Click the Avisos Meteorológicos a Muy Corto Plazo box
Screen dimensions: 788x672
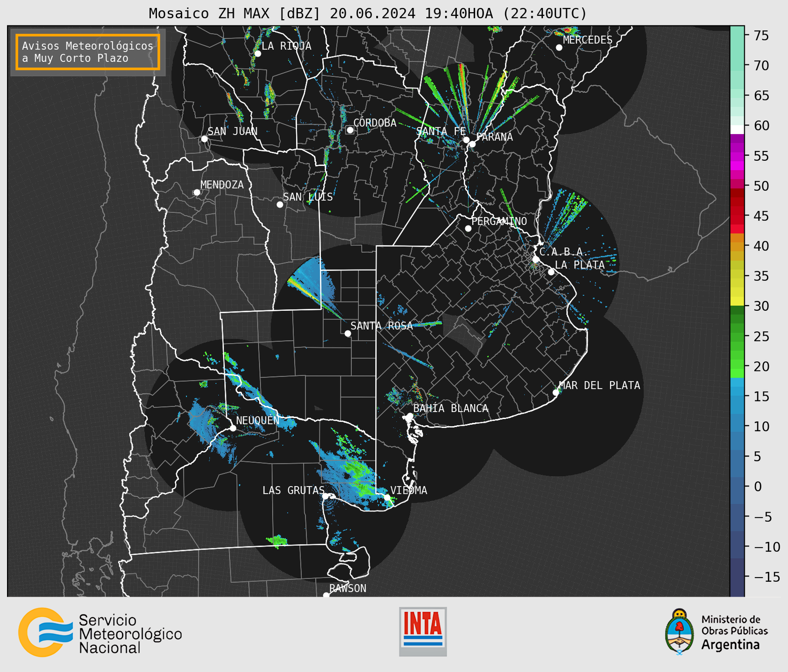(88, 52)
